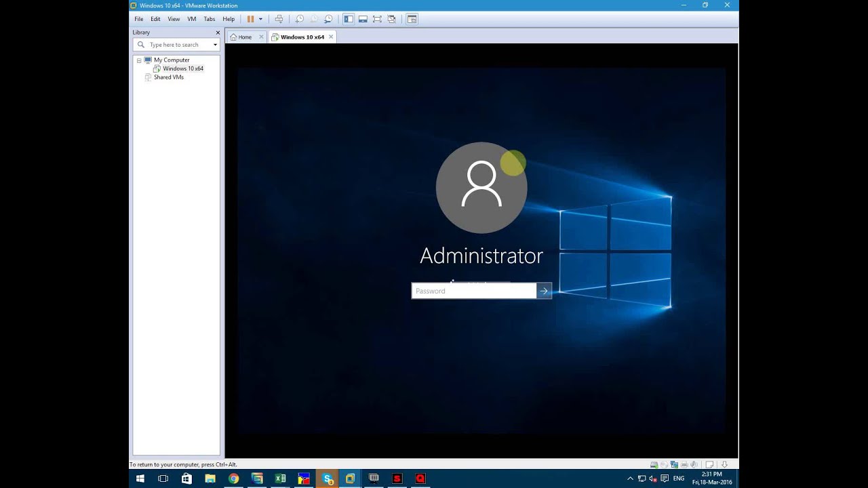The width and height of the screenshot is (868, 488).
Task: Toggle the Show Library sidebar icon
Action: [349, 19]
